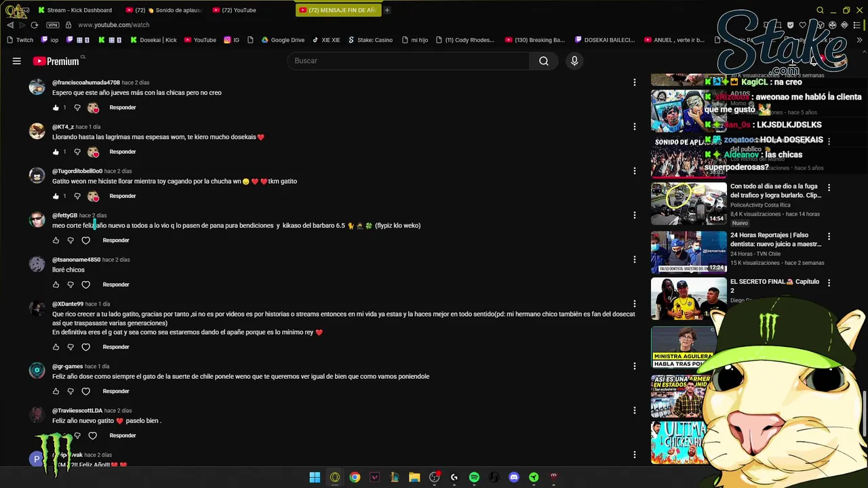This screenshot has height=488, width=868.
Task: Open Discord from the taskbar
Action: pos(514,477)
